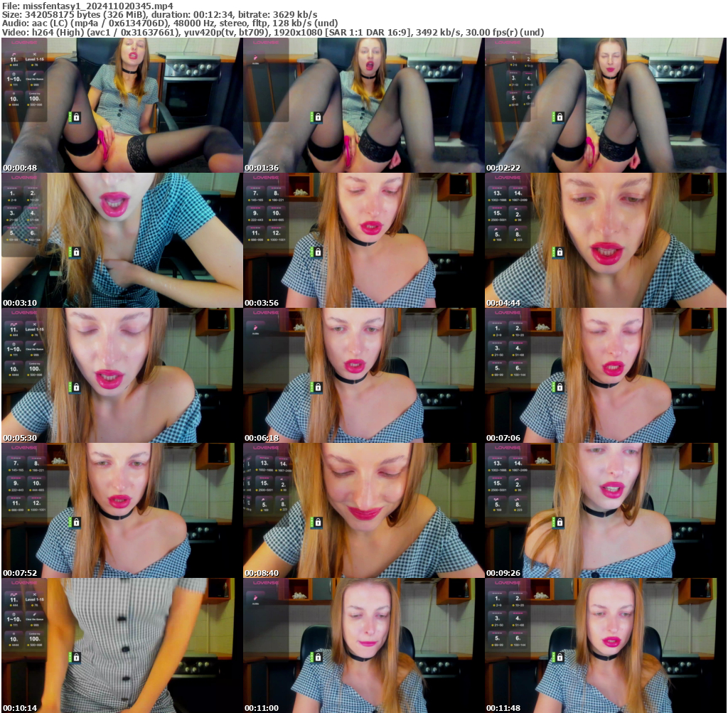This screenshot has width=728, height=713.
Task: Click the padlock icon in the 00:00:48 thumbnail
Action: click(76, 117)
